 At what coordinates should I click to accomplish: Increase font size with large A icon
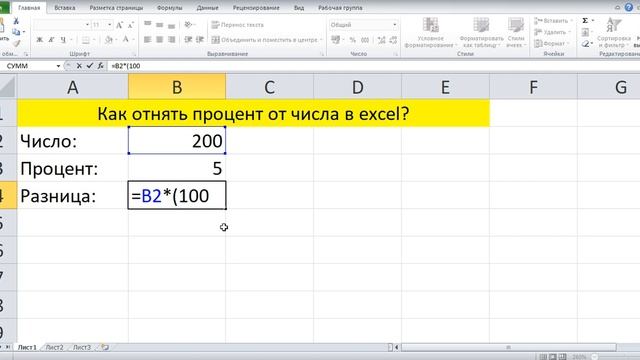click(119, 25)
